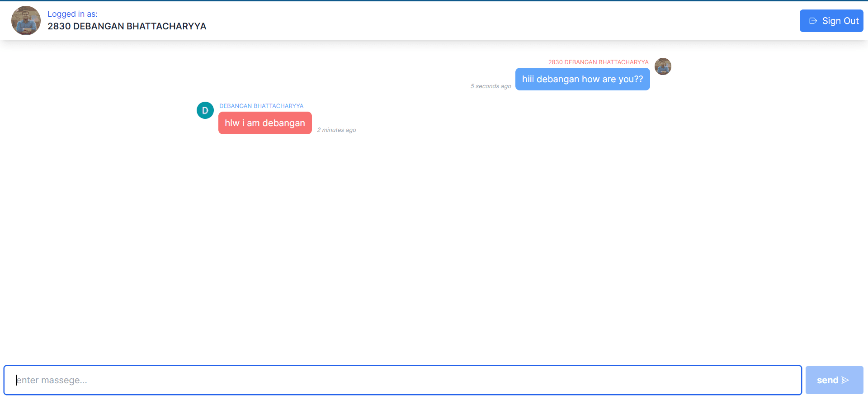Click the 'Sign Out' text label

click(840, 21)
